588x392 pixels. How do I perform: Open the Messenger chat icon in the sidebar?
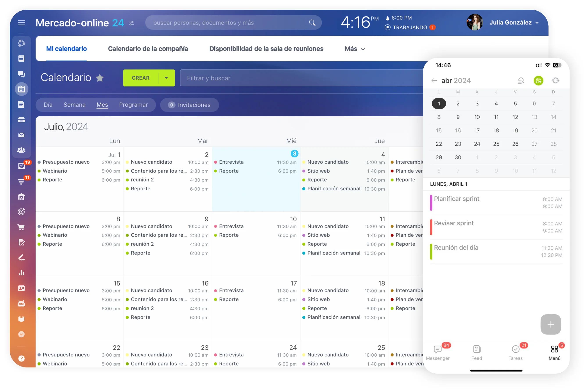(22, 74)
